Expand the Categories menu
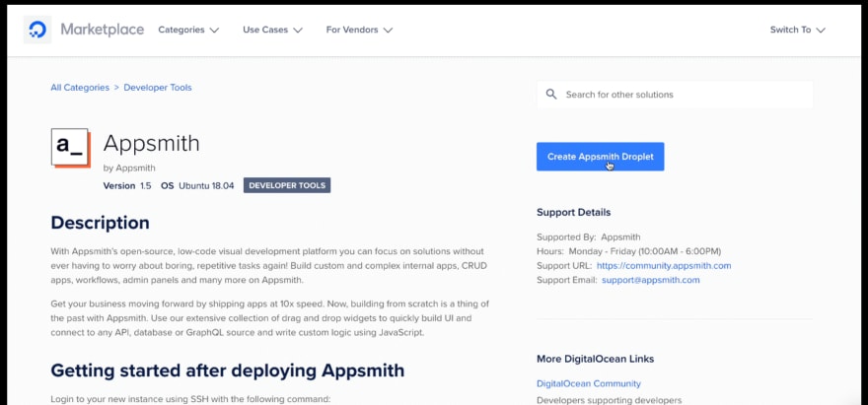The height and width of the screenshot is (405, 868). coord(188,30)
